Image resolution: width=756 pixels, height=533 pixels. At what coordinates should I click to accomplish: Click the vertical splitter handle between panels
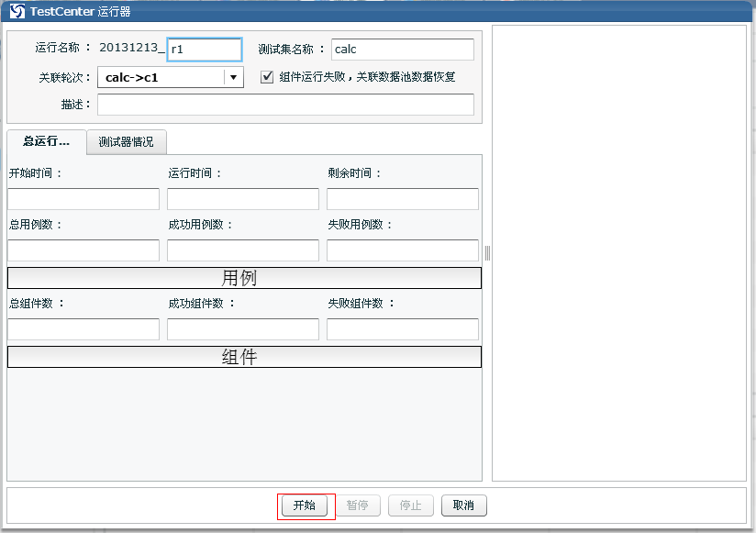(487, 253)
